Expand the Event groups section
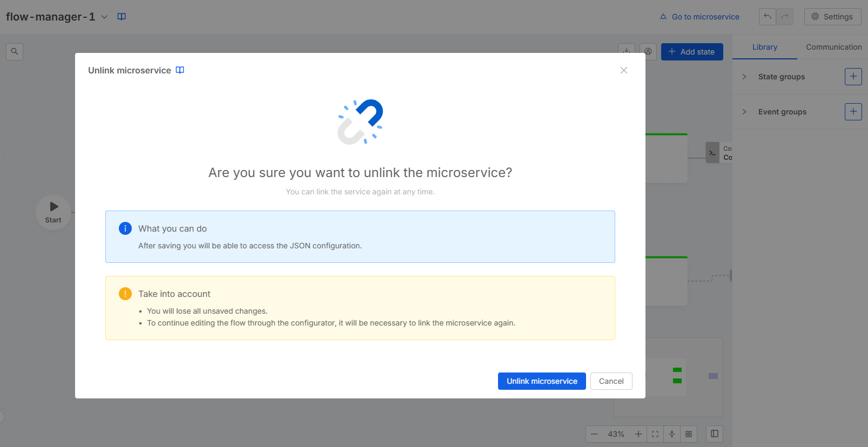 coord(744,112)
